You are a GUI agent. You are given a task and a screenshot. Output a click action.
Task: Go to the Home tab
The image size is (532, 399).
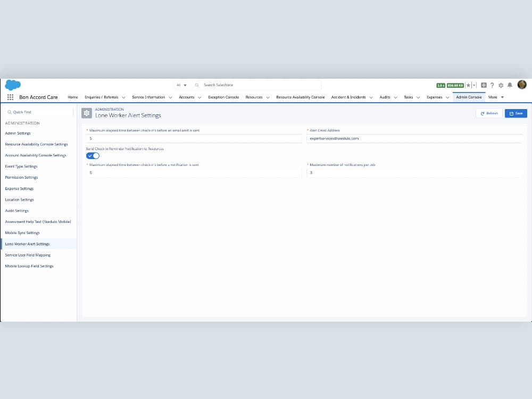click(72, 97)
